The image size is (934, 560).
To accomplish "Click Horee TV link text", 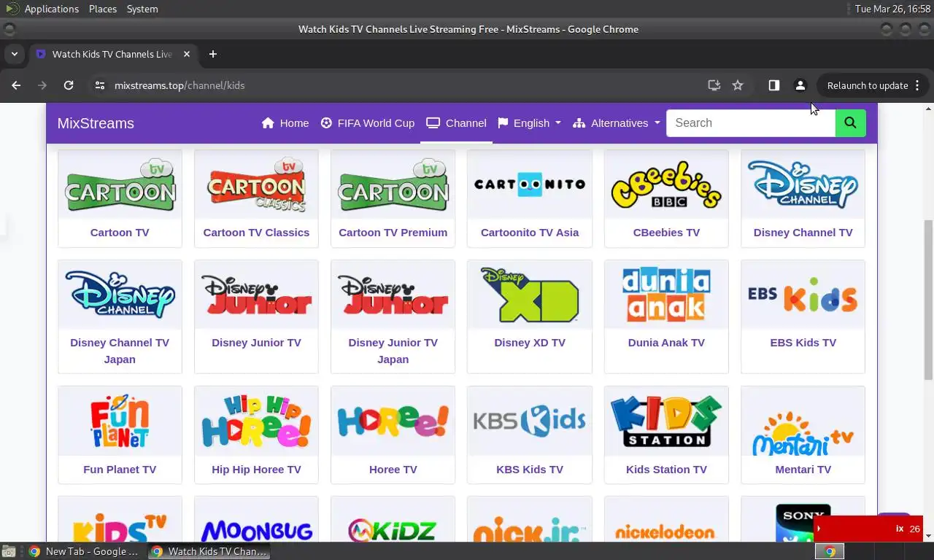I will [x=393, y=470].
